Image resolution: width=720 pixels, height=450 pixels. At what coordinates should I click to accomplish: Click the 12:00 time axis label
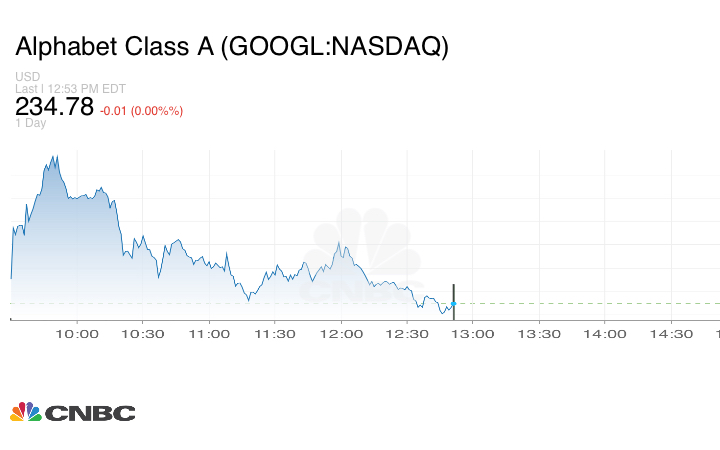342,334
